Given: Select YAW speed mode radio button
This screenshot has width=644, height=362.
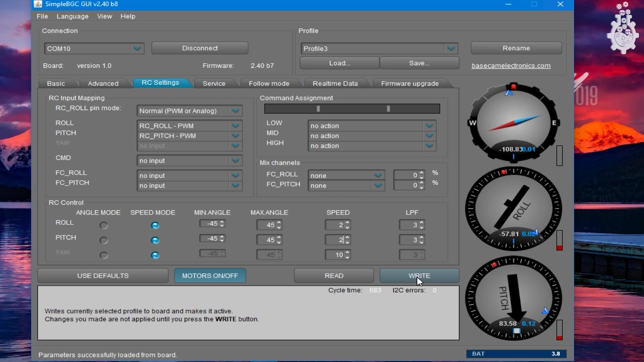Looking at the screenshot, I should click(x=155, y=255).
